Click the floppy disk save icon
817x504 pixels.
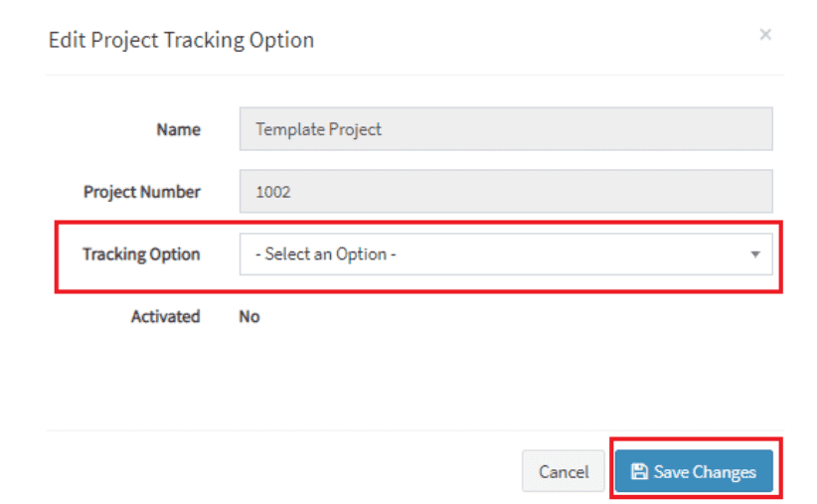click(x=640, y=472)
